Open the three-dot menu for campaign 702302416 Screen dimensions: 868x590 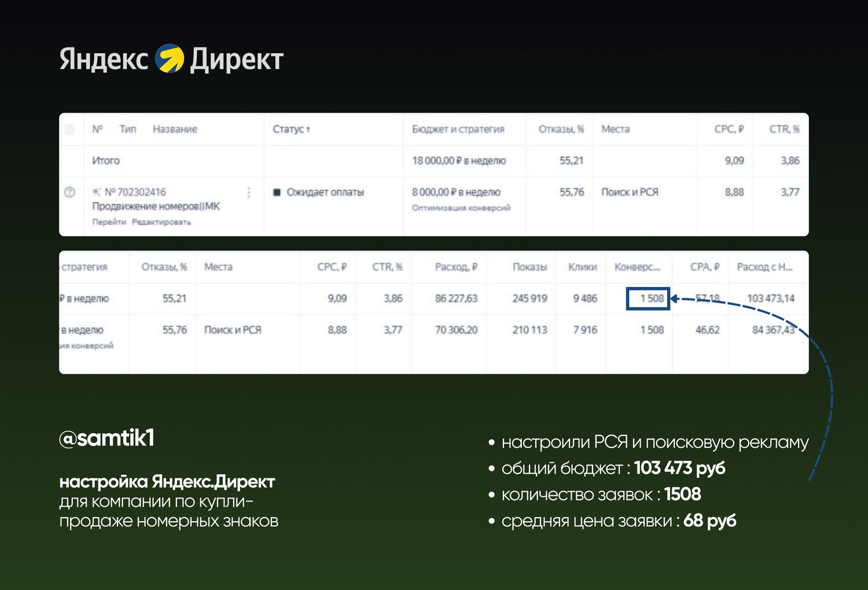(249, 193)
